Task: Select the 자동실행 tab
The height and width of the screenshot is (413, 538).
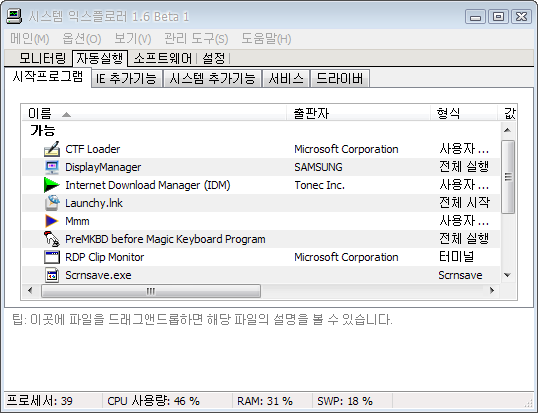Action: 100,58
